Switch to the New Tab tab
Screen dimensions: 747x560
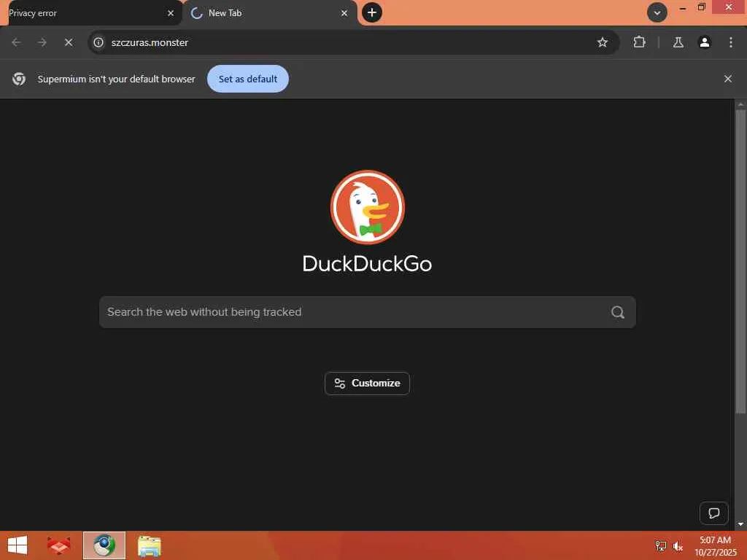[270, 13]
